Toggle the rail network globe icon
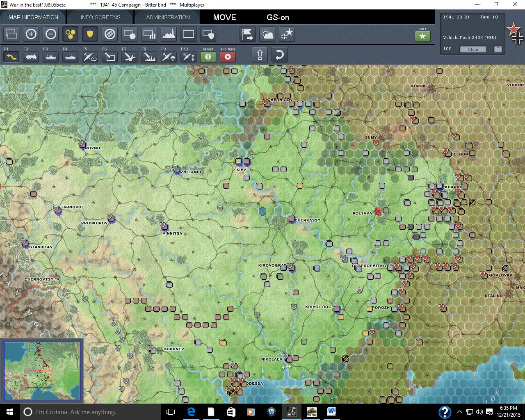Screen dimensions: 525x420 (x=110, y=34)
